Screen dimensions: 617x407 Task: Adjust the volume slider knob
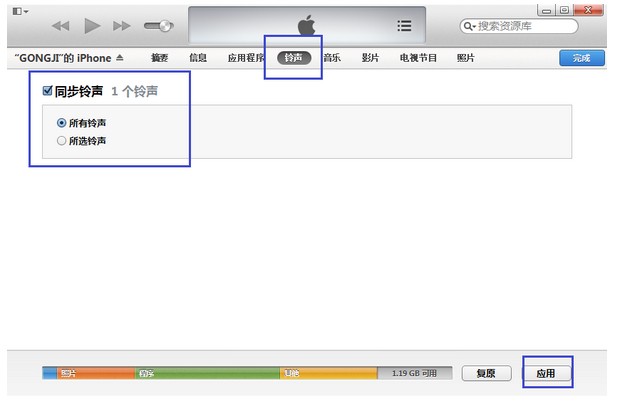point(166,26)
